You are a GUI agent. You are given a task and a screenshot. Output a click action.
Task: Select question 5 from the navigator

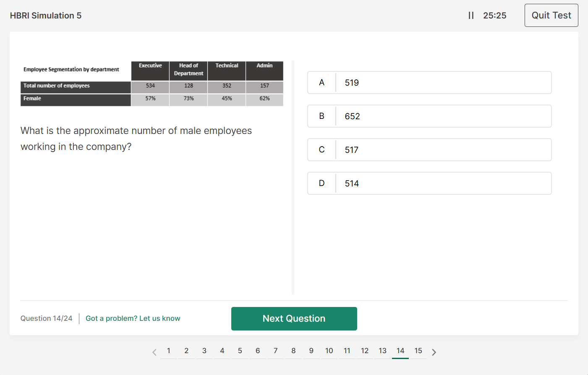(x=240, y=351)
